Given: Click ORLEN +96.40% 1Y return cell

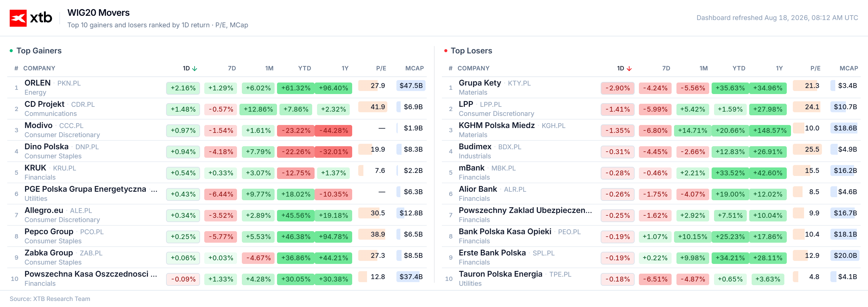Looking at the screenshot, I should click(333, 88).
